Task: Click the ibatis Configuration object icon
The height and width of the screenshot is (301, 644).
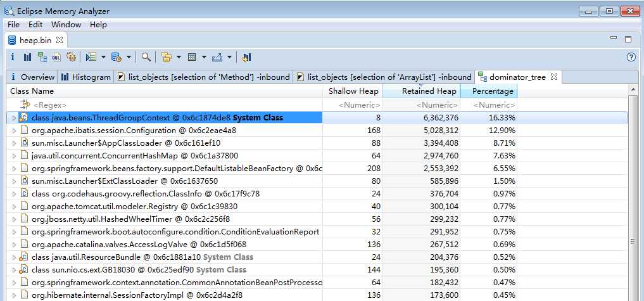Action: [x=24, y=131]
